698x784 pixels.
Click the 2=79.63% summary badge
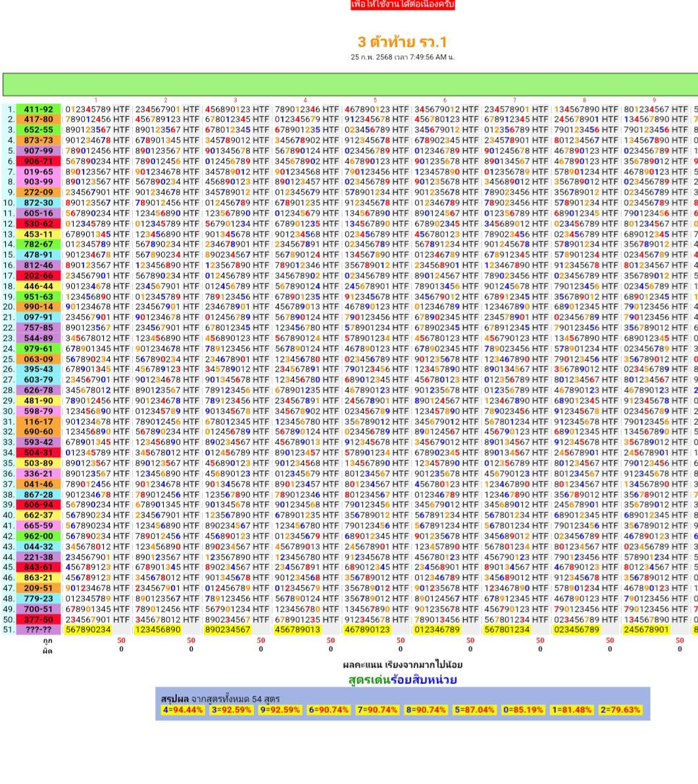[x=620, y=710]
